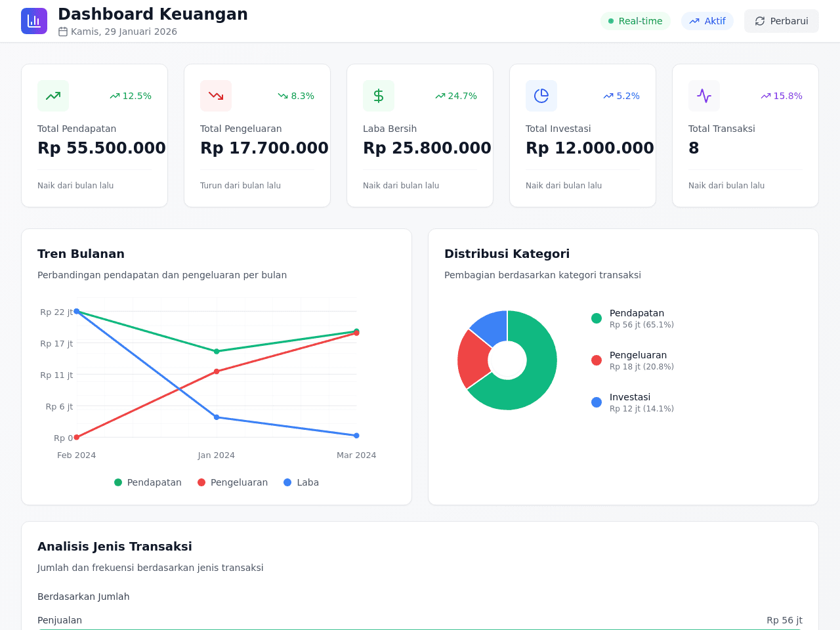840x630 pixels.
Task: Click the Analisis Jenis Transaksi heading
Action: point(115,547)
